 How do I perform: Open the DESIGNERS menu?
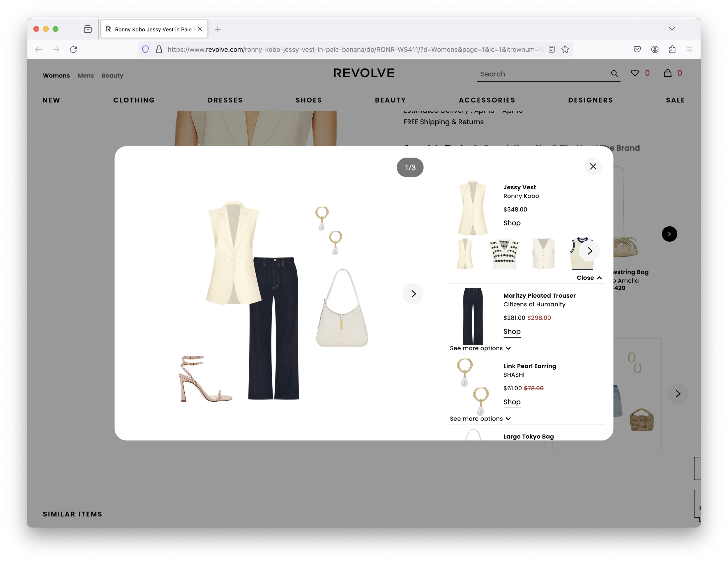coord(590,100)
